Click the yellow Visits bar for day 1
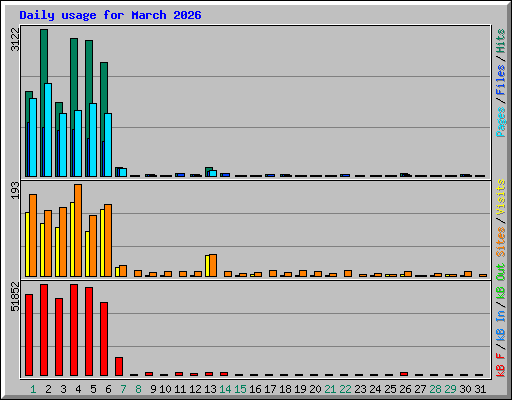Viewport: 512px width, 400px height. [x=27, y=244]
